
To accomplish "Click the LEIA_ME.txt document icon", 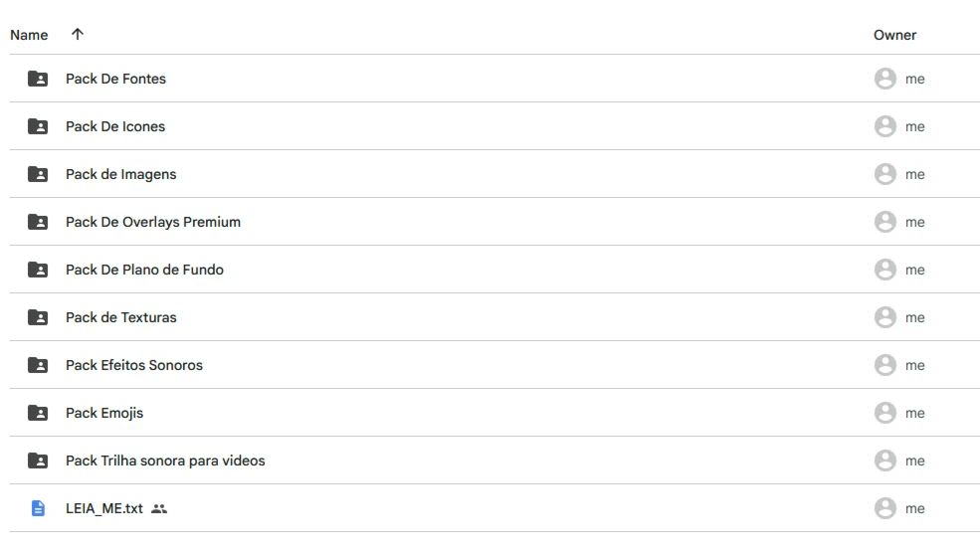I will point(38,508).
